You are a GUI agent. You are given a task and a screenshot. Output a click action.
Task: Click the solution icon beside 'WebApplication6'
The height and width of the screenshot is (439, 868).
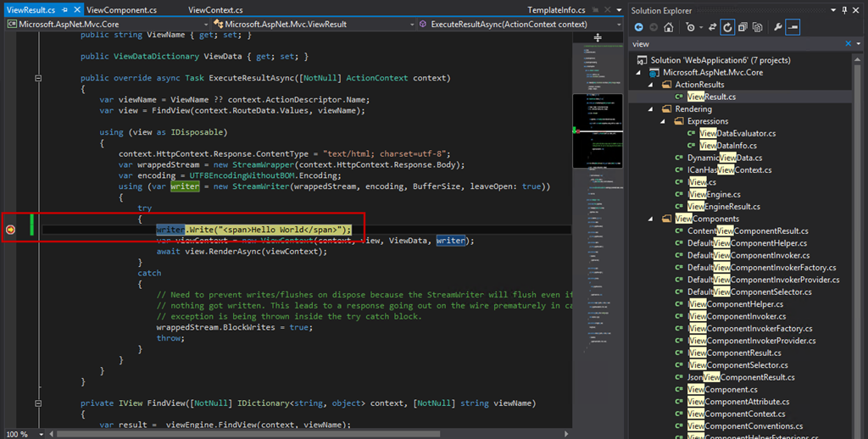tap(642, 60)
